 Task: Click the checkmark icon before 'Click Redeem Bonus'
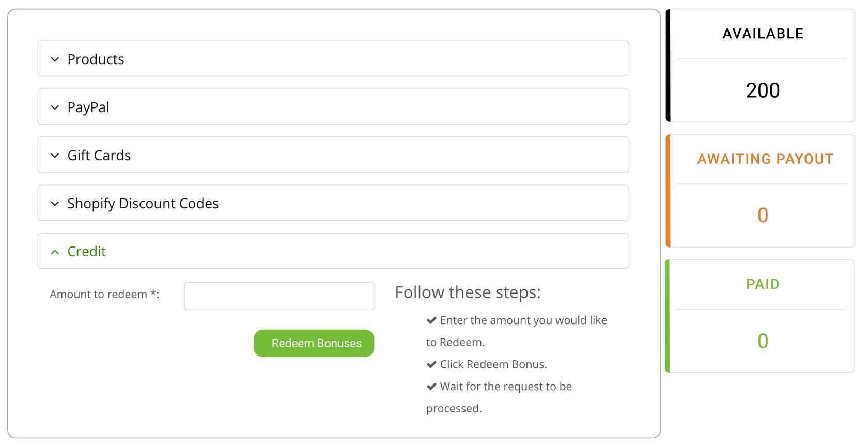(x=431, y=364)
